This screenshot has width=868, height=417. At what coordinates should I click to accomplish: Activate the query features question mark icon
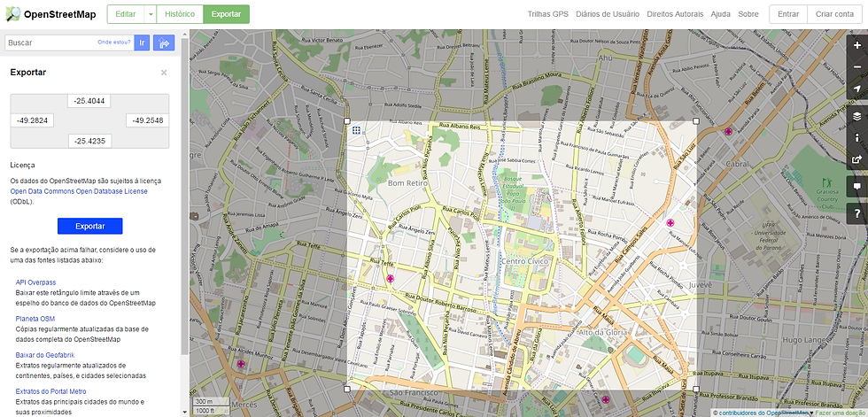[x=857, y=213]
